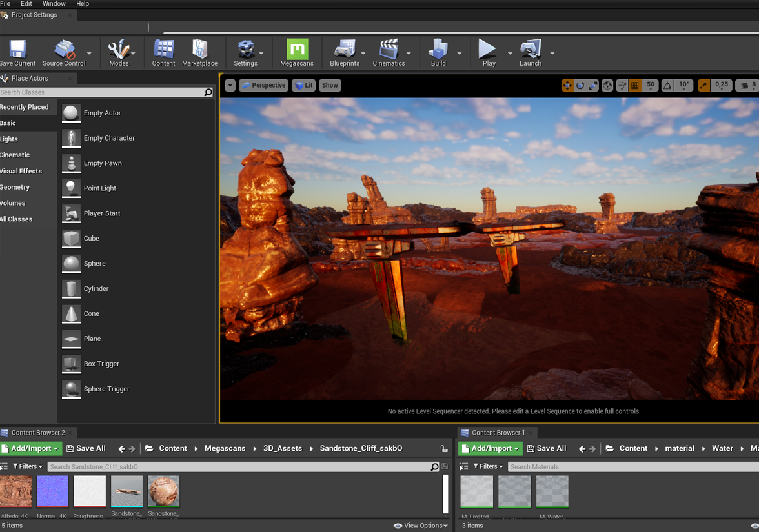
Task: Open the Window menu
Action: coord(54,4)
